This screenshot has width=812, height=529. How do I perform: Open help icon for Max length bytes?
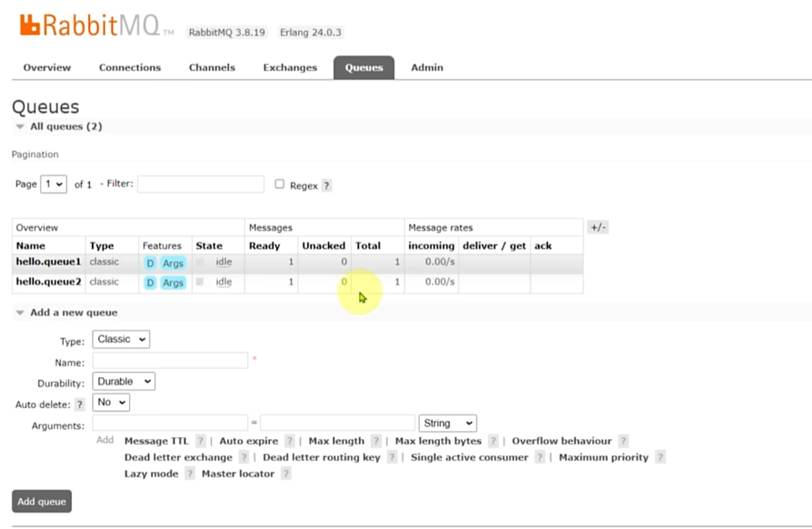click(x=494, y=441)
